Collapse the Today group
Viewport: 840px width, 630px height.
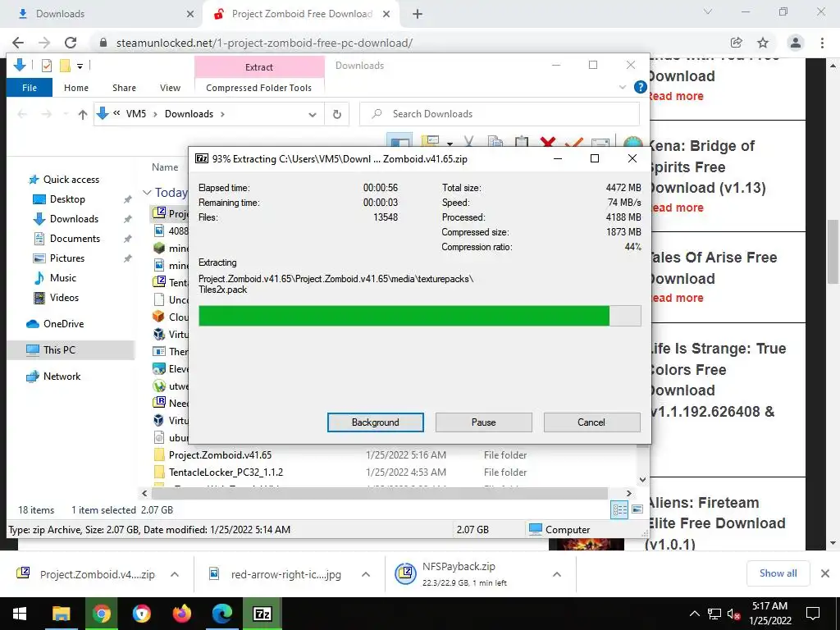[147, 192]
